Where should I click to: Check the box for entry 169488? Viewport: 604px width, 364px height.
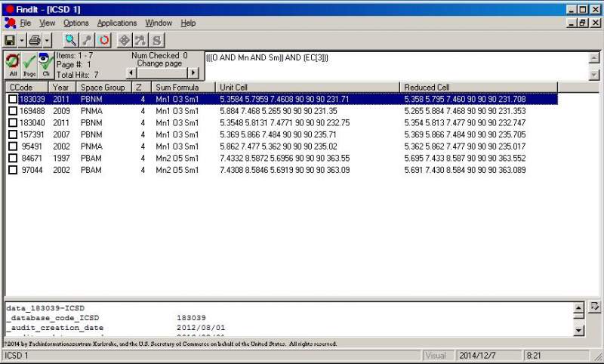coord(13,111)
